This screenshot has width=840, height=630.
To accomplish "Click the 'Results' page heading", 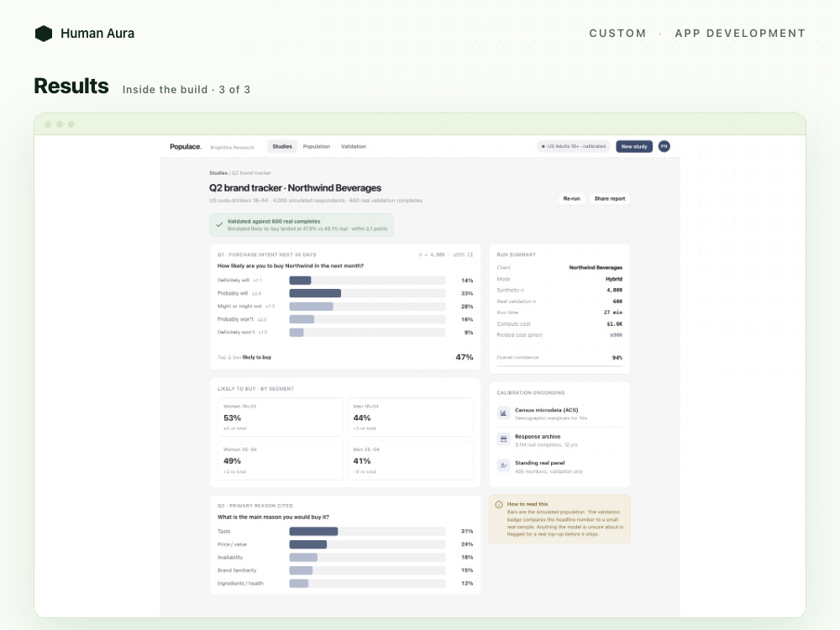I will pyautogui.click(x=71, y=86).
